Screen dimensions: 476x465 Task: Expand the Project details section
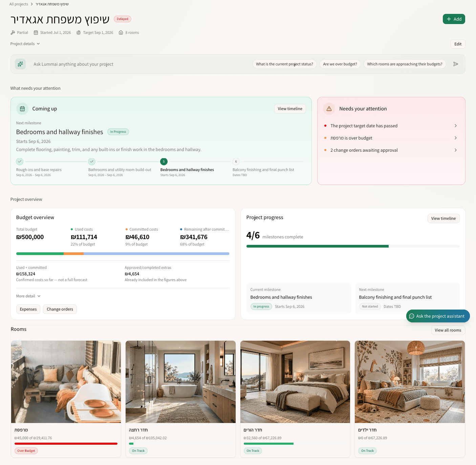tap(25, 44)
